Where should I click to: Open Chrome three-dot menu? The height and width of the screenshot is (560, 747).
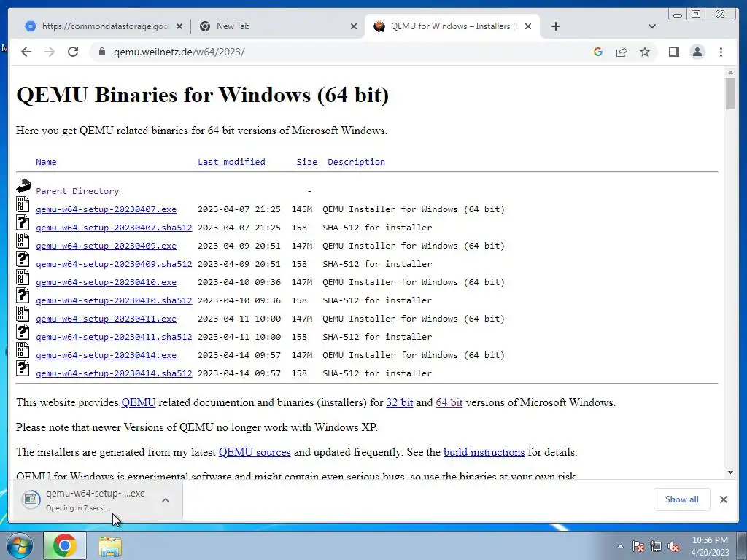tap(721, 52)
